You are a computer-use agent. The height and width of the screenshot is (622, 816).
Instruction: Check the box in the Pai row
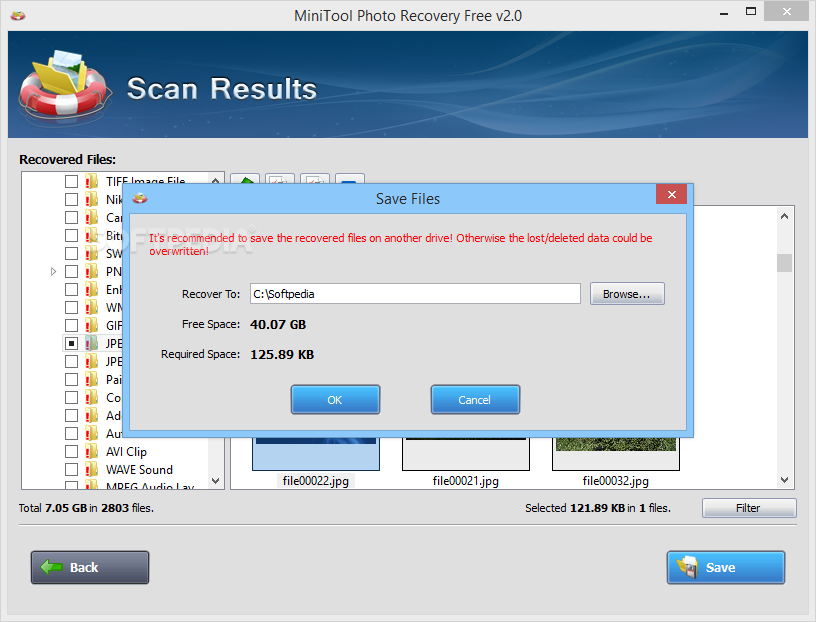[71, 379]
